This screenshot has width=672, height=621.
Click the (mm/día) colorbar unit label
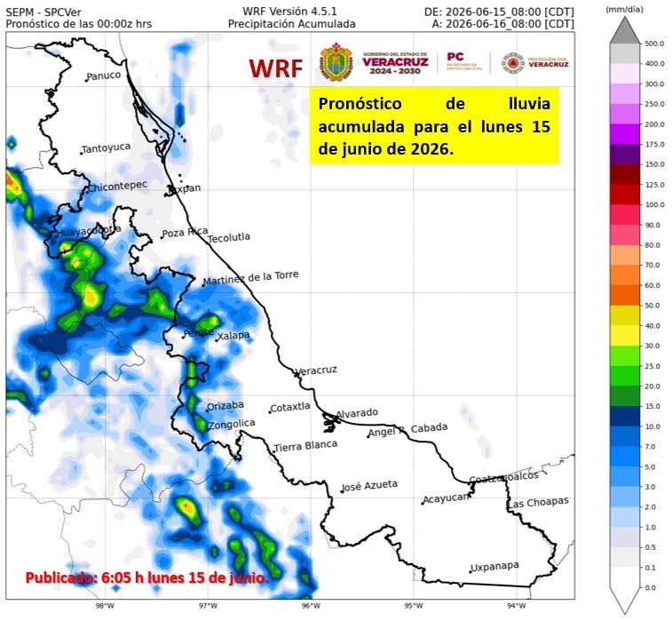pos(624,10)
